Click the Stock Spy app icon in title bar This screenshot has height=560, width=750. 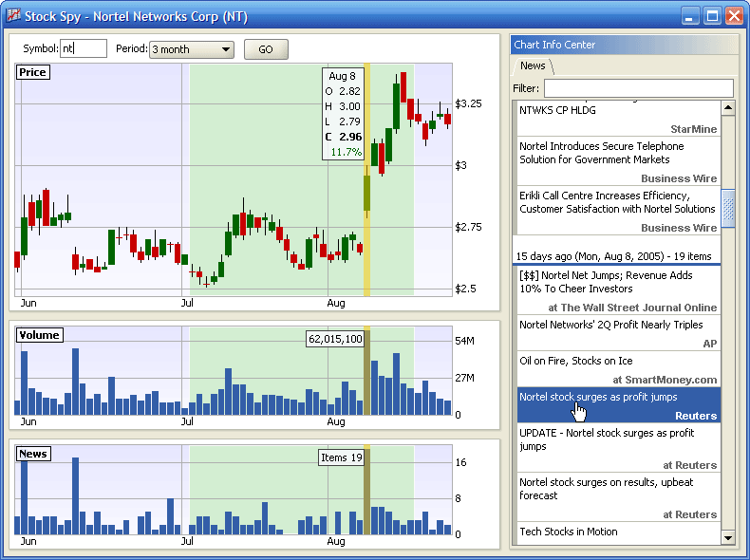12,16
